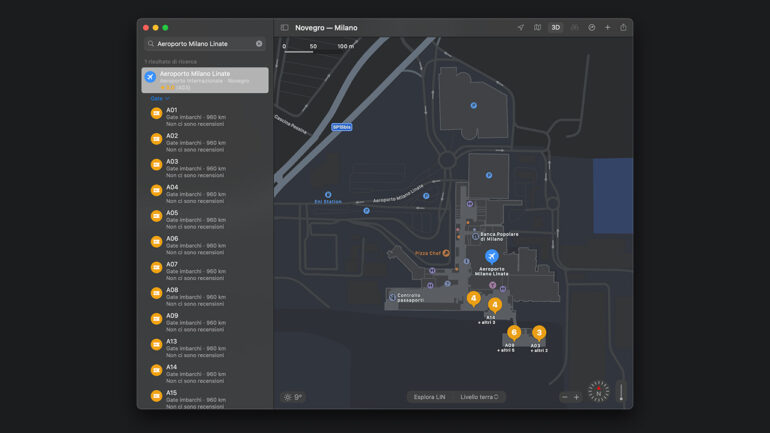Toggle the sidebar panel icon
The image size is (770, 433).
coord(284,28)
